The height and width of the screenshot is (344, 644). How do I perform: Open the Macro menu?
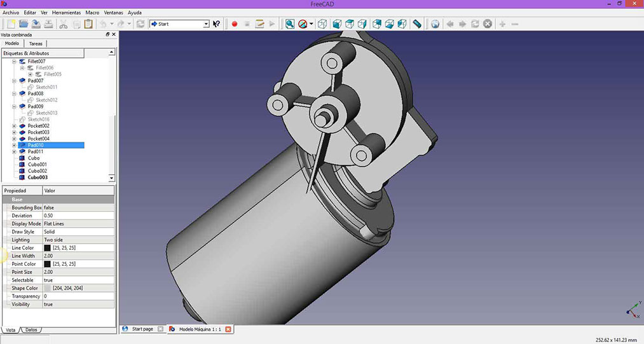click(92, 13)
